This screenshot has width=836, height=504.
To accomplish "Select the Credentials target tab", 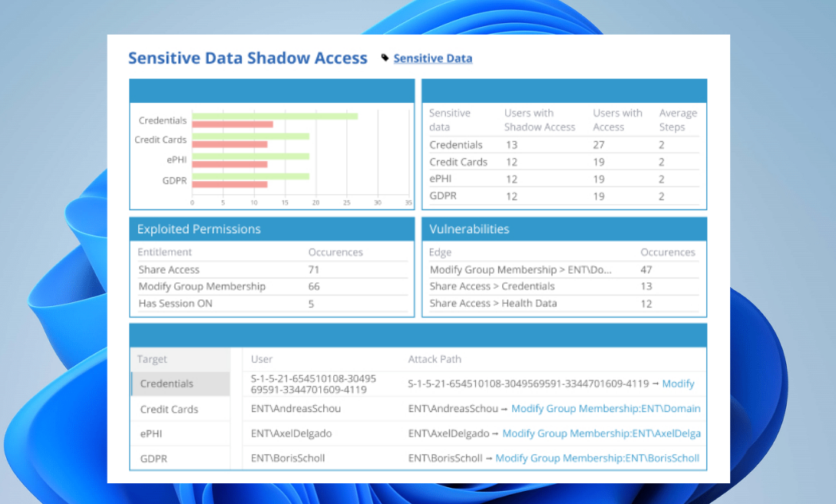I will (x=180, y=384).
